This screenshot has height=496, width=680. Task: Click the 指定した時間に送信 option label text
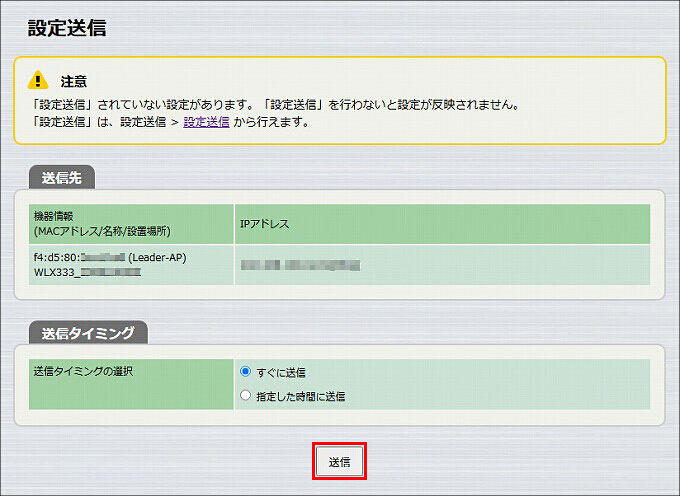click(301, 396)
